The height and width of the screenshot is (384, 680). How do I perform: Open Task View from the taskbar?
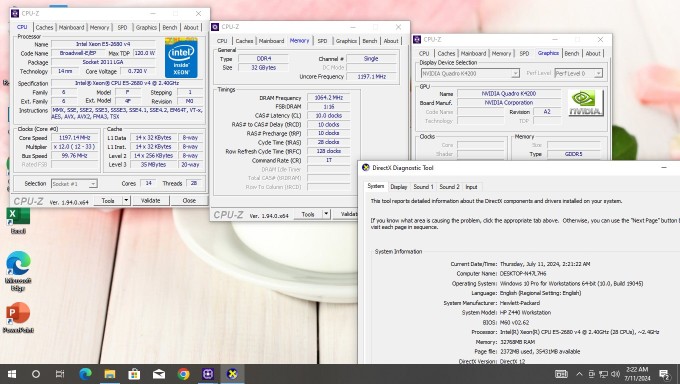pyautogui.click(x=60, y=374)
